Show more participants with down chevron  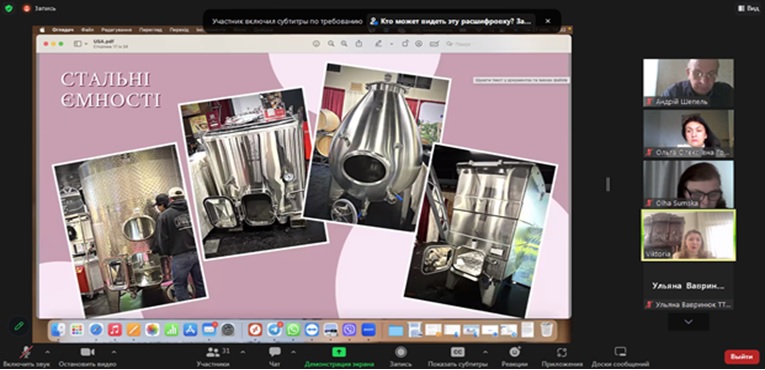(688, 322)
